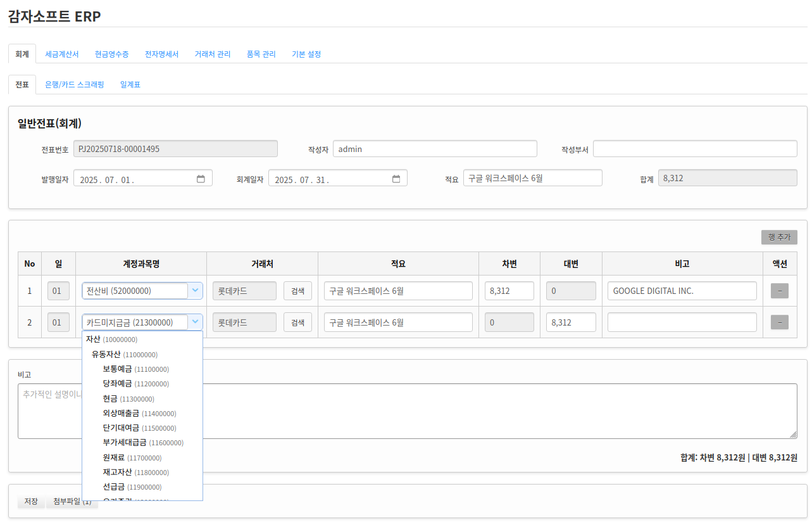Click row 1 비고 field GOOGLE DIGITAL INC.
Viewport: 812px width, 527px height.
click(682, 291)
